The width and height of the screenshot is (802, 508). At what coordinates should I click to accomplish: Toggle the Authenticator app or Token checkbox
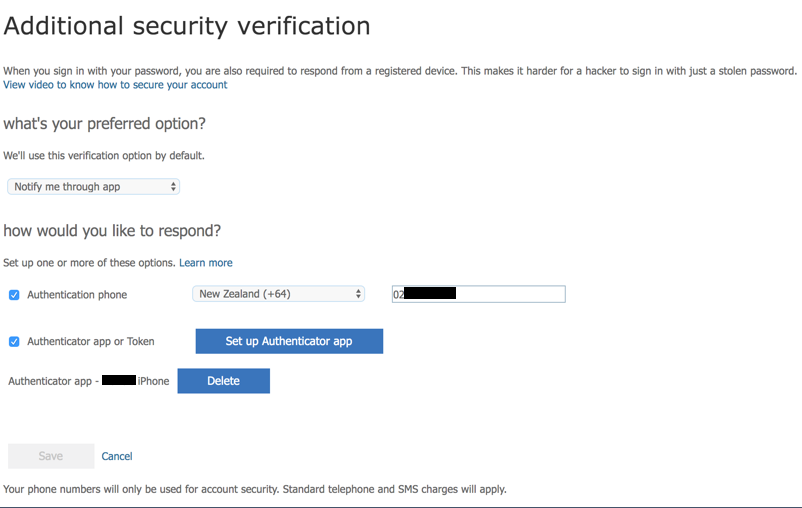[14, 341]
